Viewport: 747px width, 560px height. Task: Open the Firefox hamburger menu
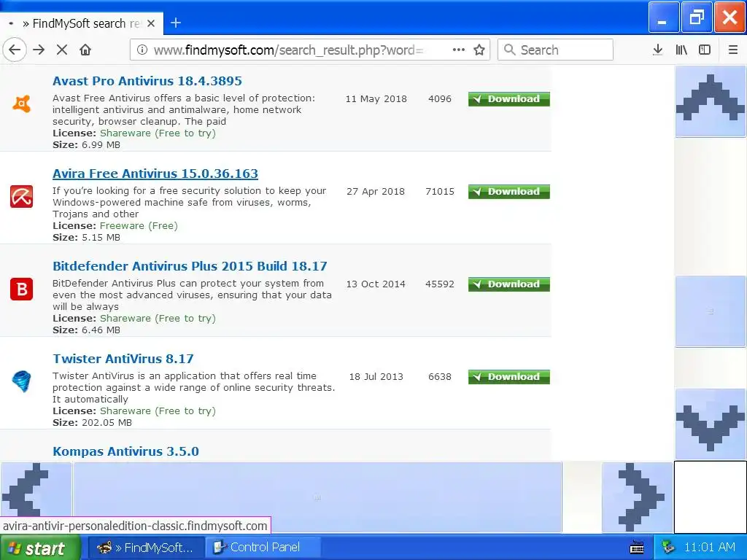click(732, 50)
